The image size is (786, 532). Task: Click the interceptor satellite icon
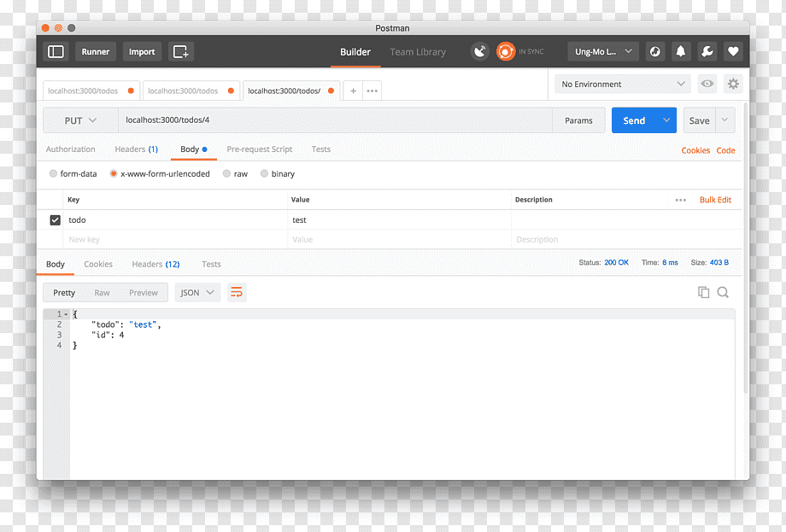[x=480, y=51]
